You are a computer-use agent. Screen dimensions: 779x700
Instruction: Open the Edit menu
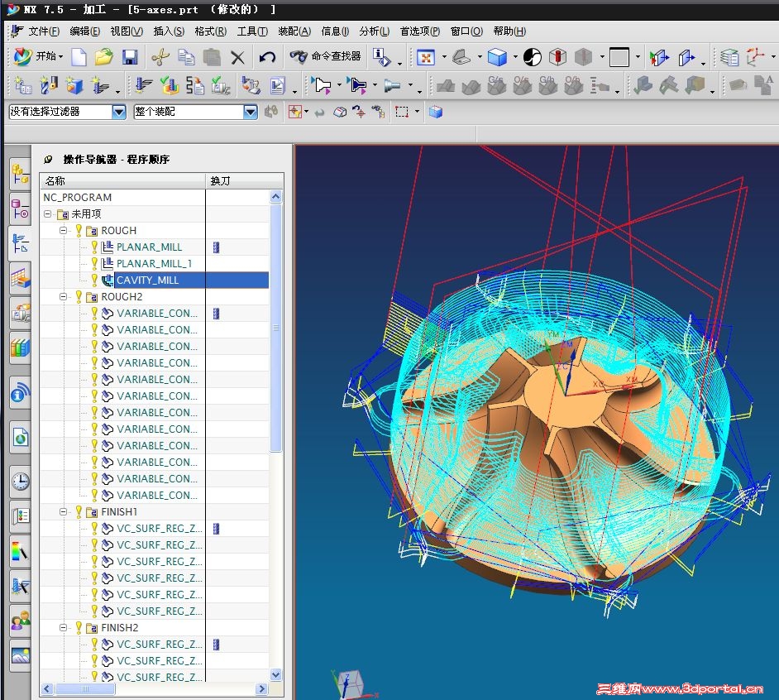click(x=85, y=31)
